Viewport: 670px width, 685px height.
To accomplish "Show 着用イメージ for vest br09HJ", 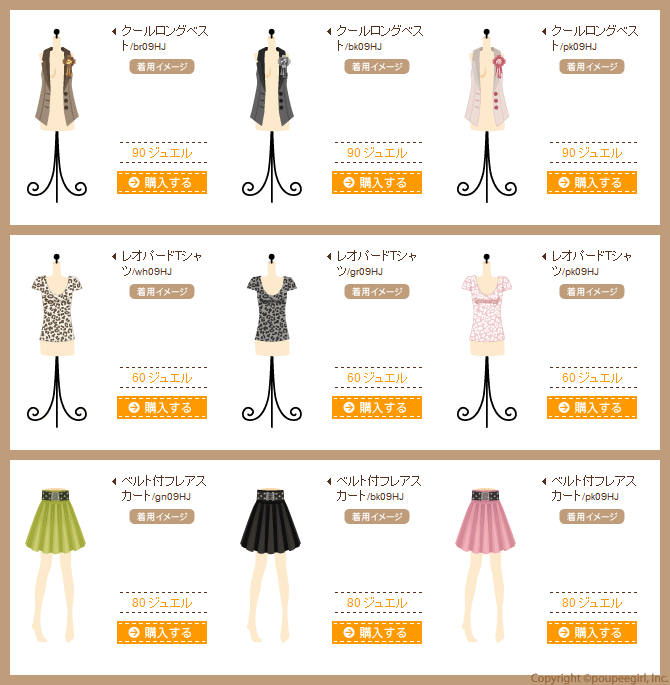I will [x=162, y=67].
